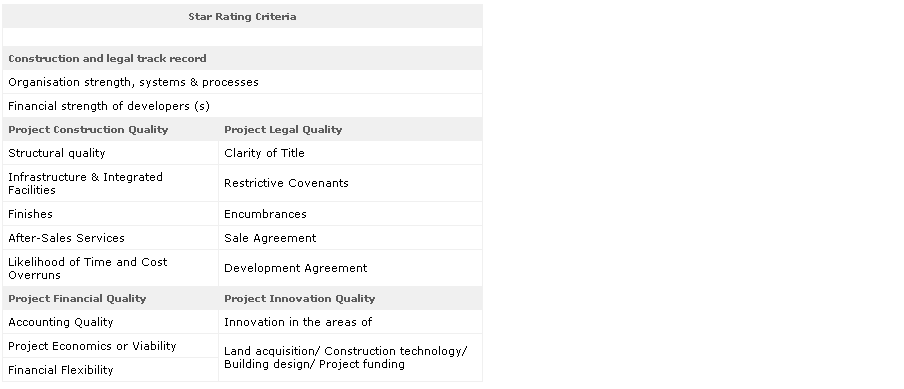Click Project Construction Quality heading
Viewport: 904px width, 389px height.
pos(110,129)
